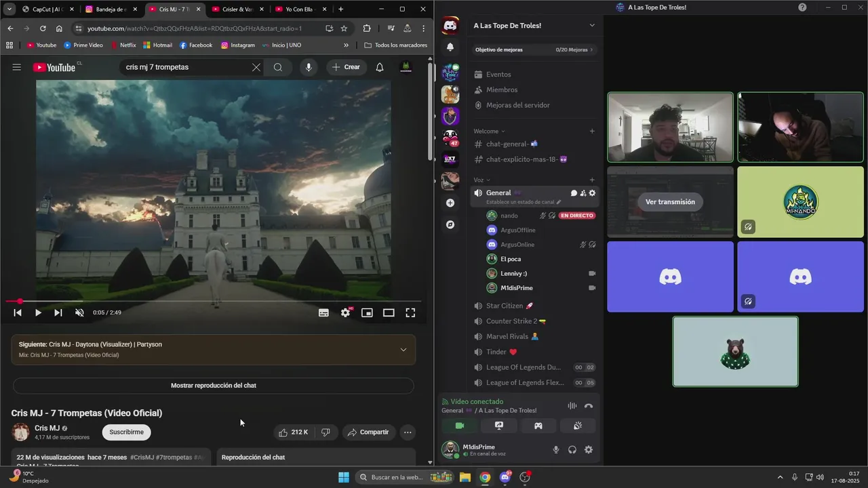The image size is (868, 488).
Task: Start YouTube voice search with microphone
Action: point(309,67)
